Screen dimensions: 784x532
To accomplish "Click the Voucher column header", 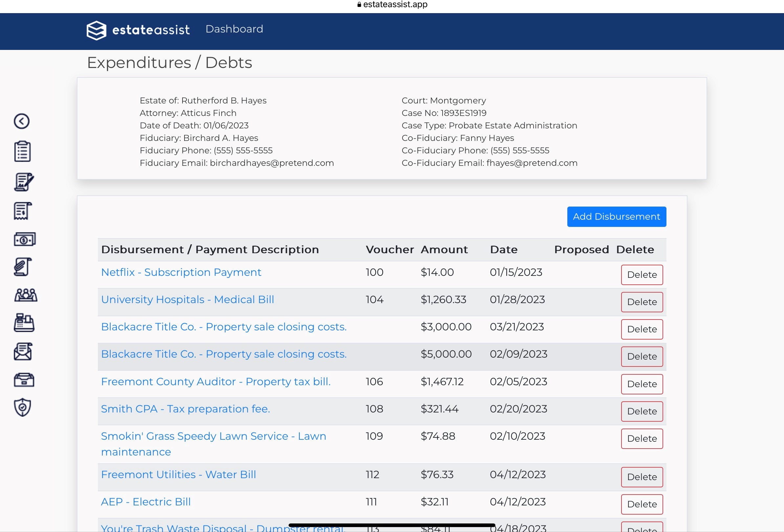I will [x=390, y=250].
